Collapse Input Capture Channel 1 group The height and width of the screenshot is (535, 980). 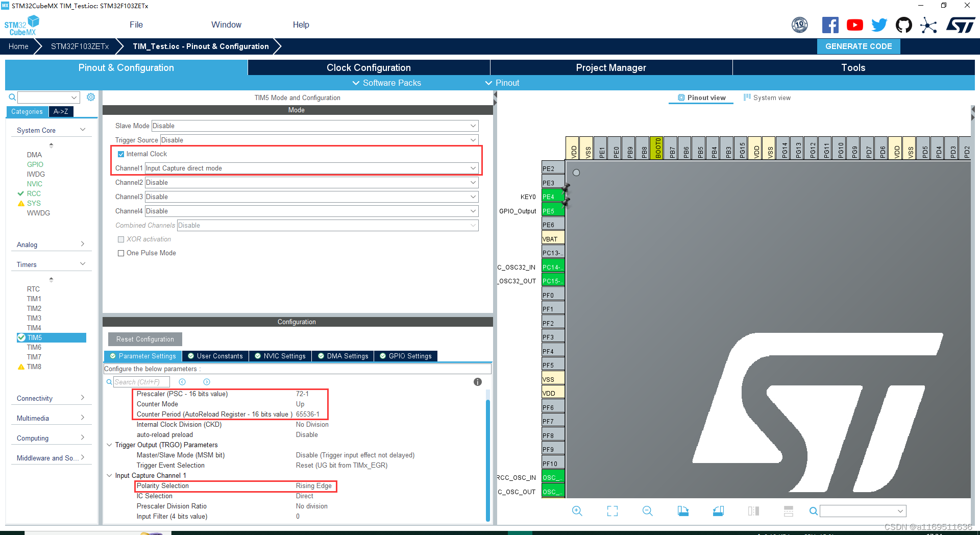109,475
